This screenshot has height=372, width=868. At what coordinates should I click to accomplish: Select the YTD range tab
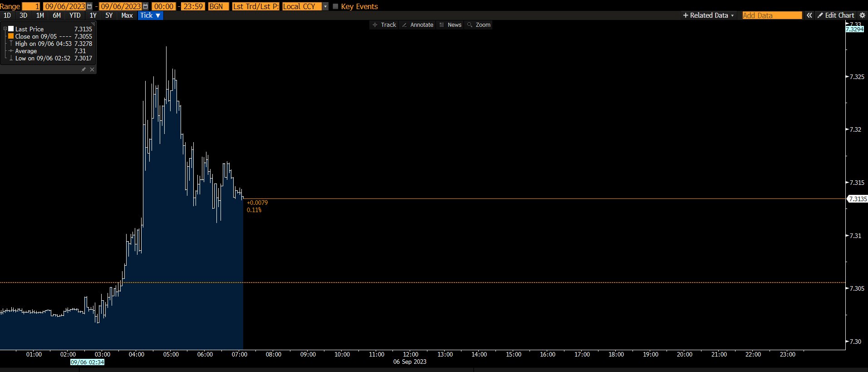pyautogui.click(x=75, y=15)
